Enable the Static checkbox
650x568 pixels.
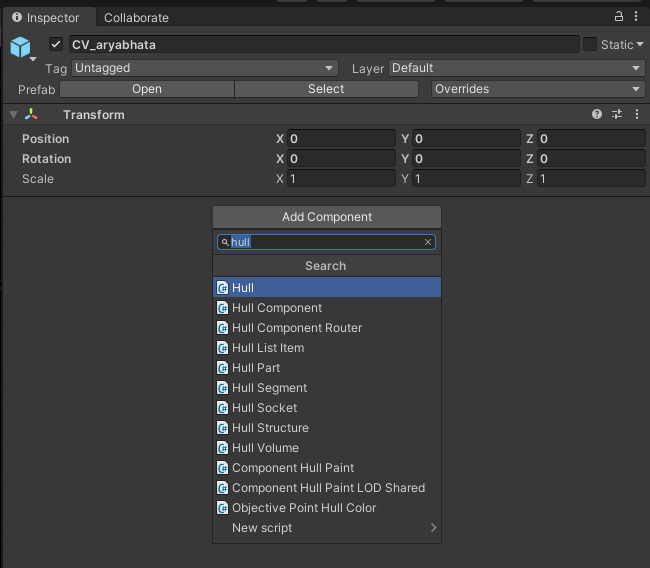click(x=590, y=44)
